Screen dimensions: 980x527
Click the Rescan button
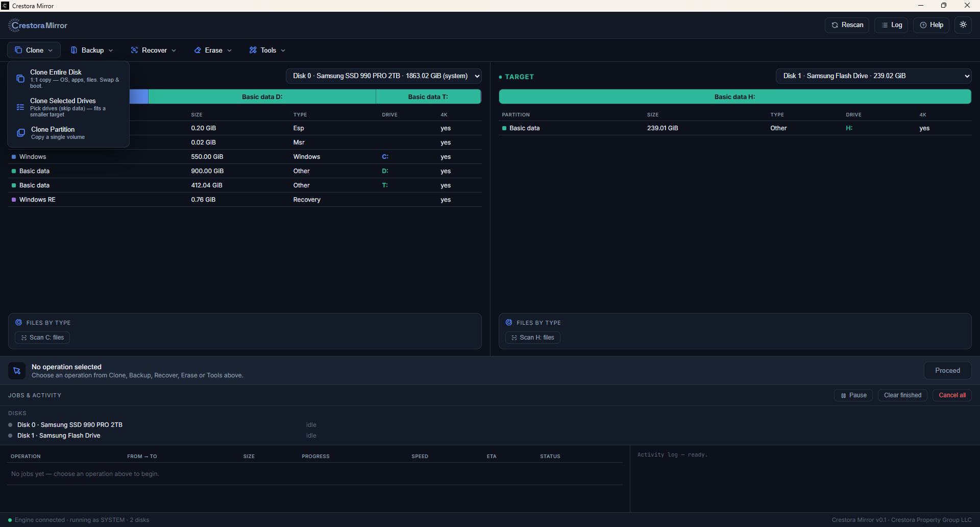[x=847, y=25]
